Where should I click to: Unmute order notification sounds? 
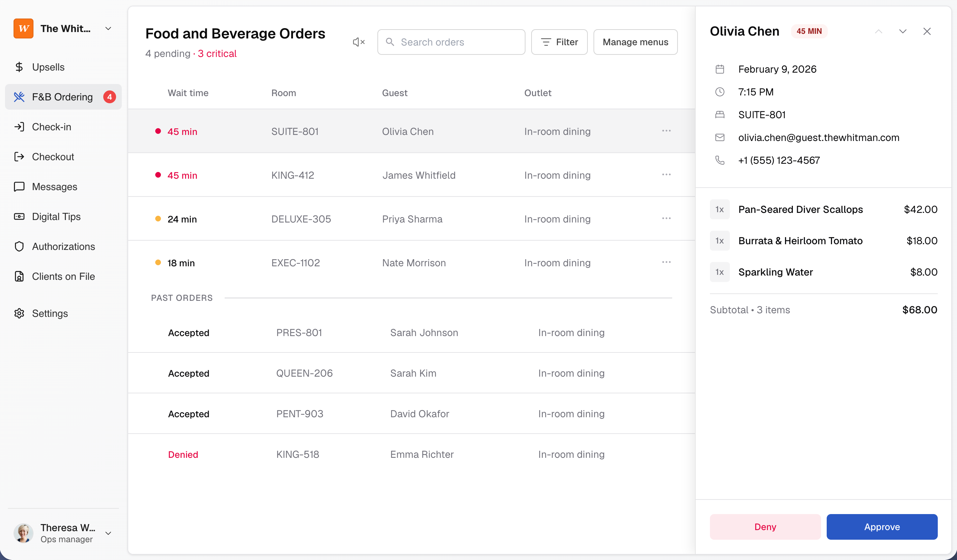tap(357, 42)
